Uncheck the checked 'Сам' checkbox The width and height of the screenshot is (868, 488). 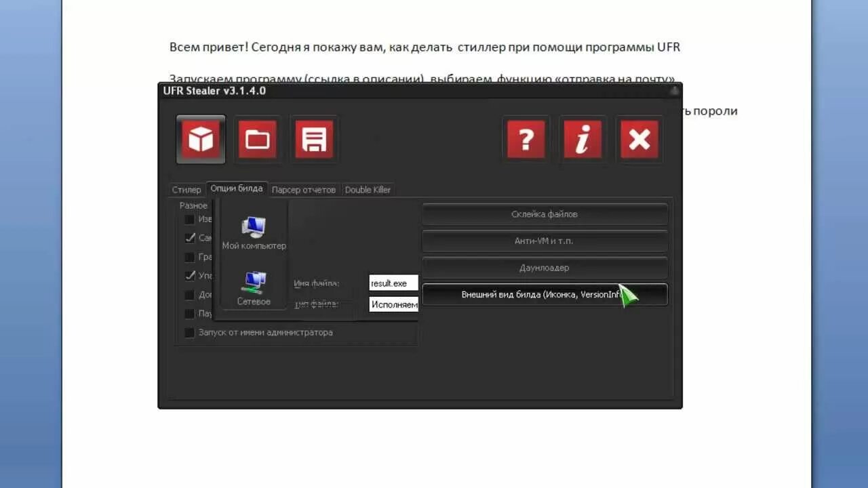[x=190, y=238]
